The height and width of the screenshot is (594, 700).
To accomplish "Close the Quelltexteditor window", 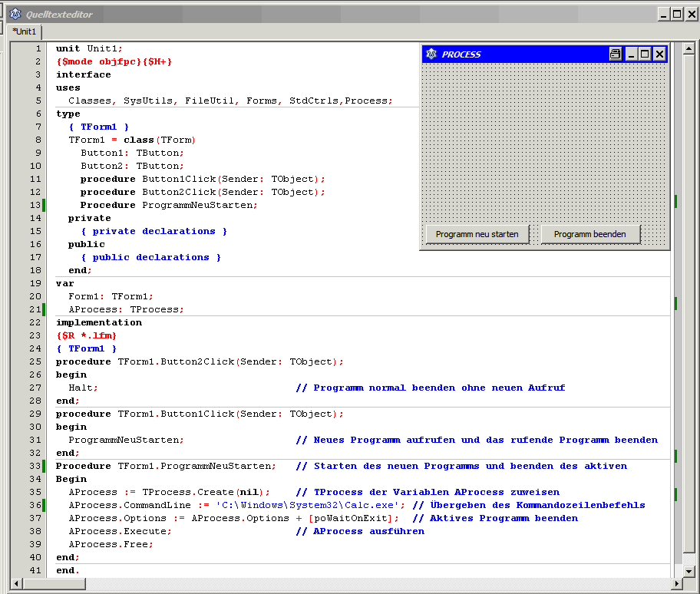I will point(692,15).
